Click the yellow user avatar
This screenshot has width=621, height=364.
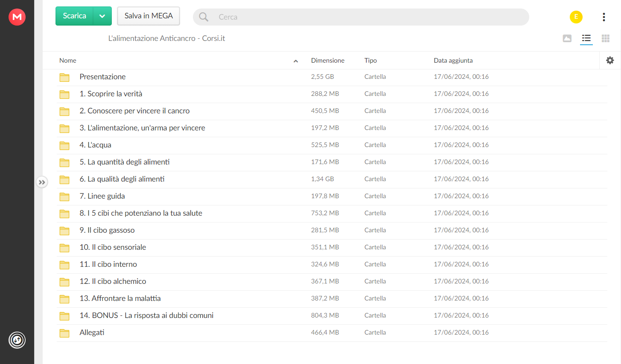[x=576, y=17]
